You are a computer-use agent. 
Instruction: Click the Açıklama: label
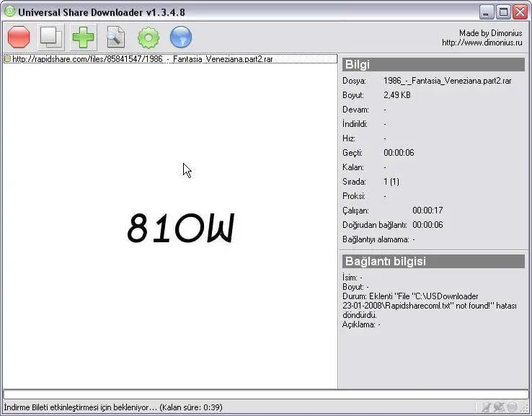click(x=358, y=324)
